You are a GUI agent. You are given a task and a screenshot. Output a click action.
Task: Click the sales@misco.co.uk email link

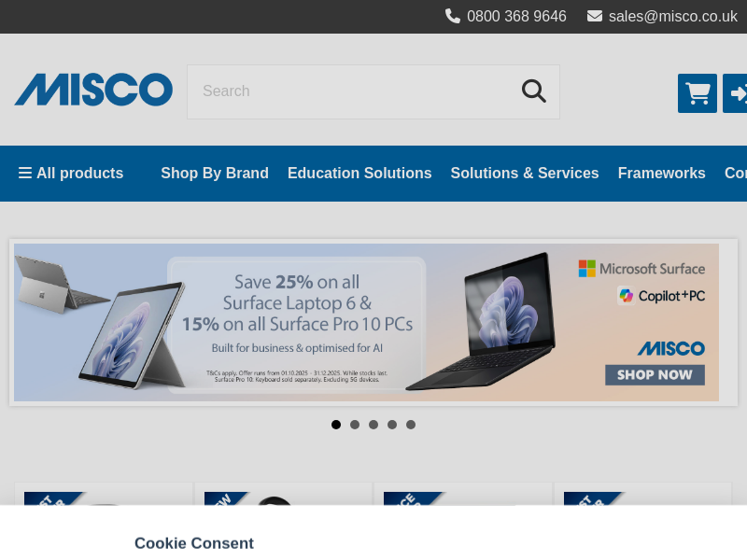(672, 16)
